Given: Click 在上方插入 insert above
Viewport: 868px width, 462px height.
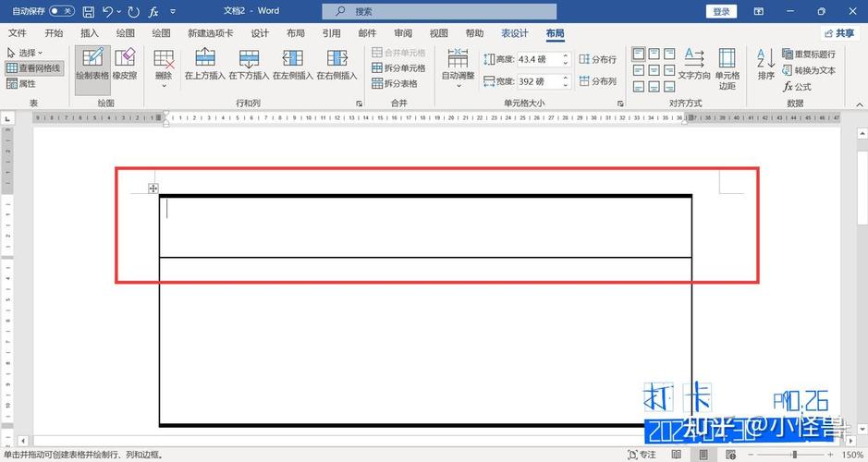Looking at the screenshot, I should [205, 64].
